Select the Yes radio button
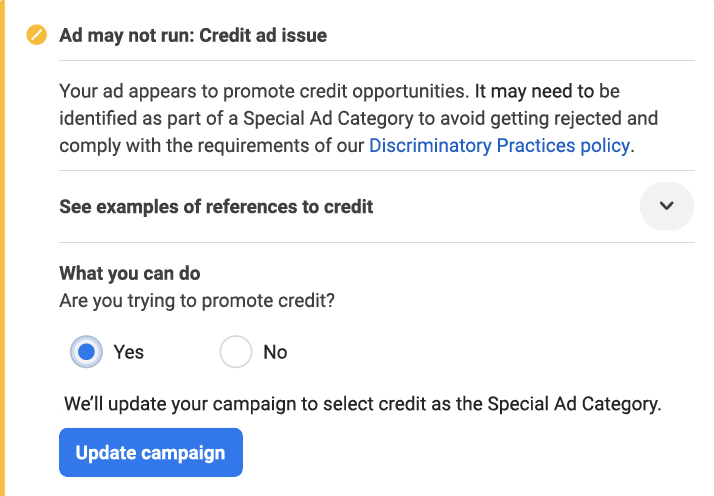The image size is (714, 496). [87, 352]
